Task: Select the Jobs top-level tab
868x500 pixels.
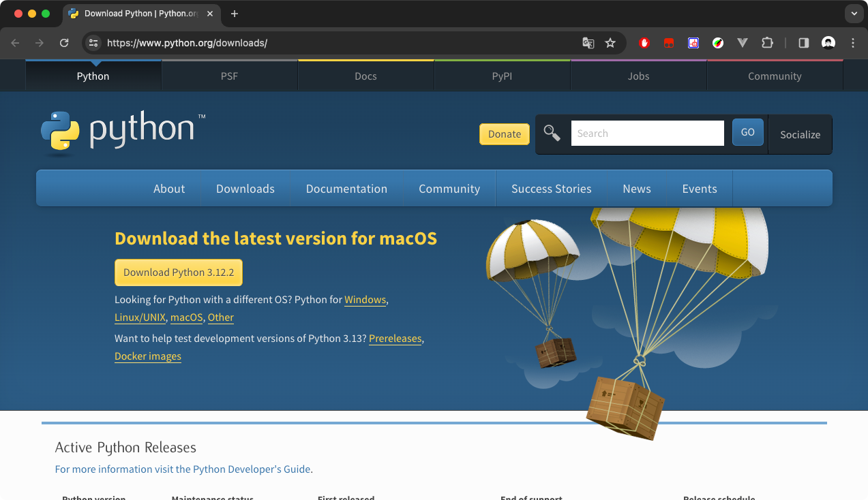Action: pyautogui.click(x=638, y=76)
